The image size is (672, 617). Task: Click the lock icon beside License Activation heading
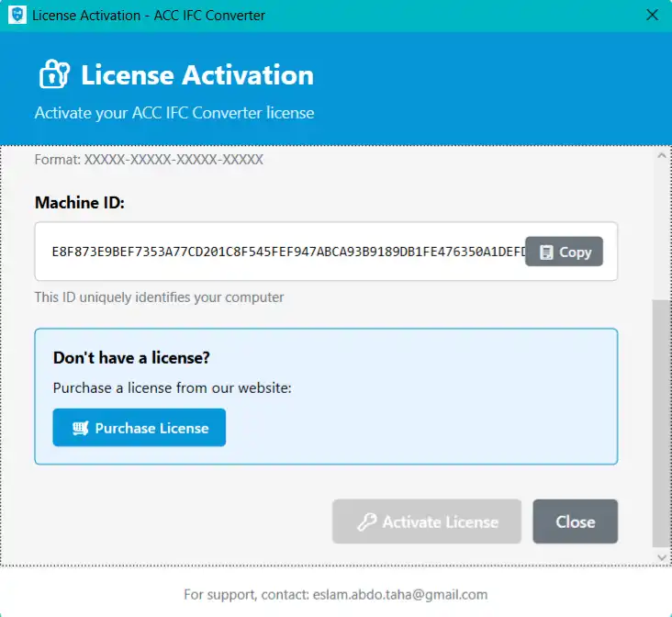point(53,74)
